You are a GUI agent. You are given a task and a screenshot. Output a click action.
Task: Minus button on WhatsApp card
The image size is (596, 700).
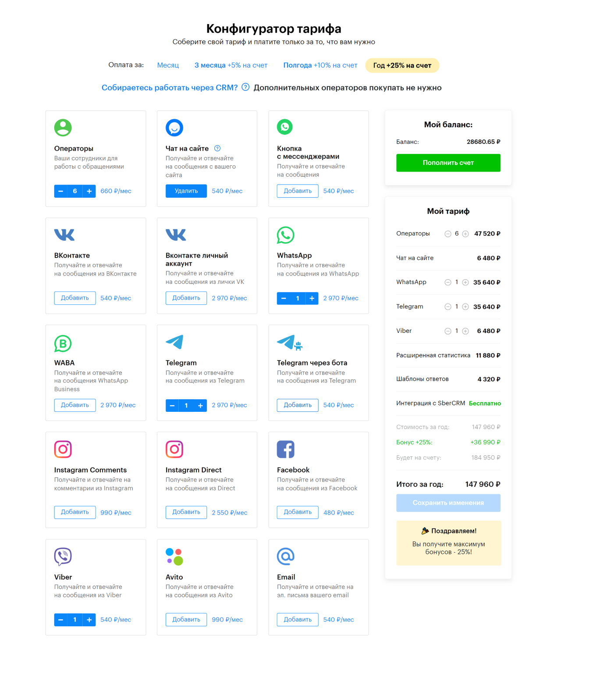click(284, 298)
